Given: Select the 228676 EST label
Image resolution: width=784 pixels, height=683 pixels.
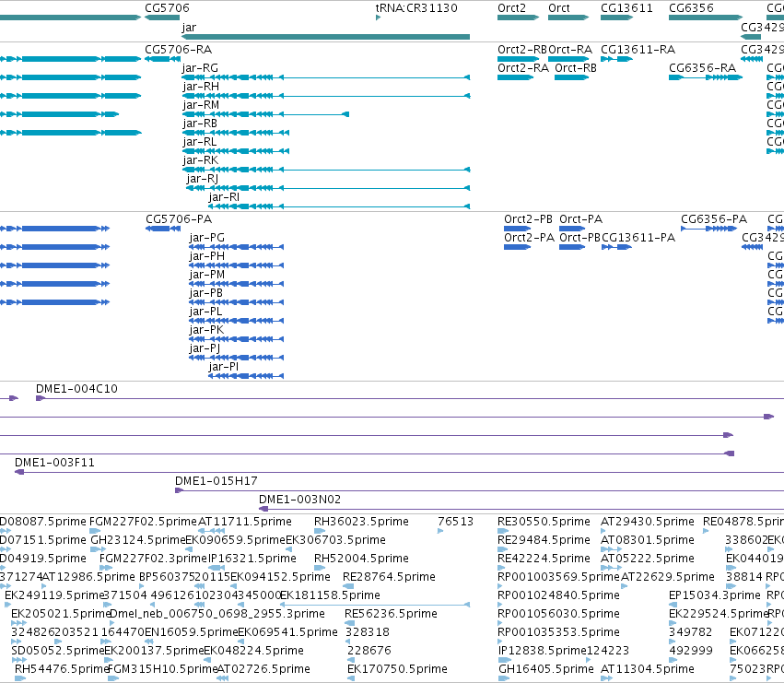Looking at the screenshot, I should [x=369, y=651].
